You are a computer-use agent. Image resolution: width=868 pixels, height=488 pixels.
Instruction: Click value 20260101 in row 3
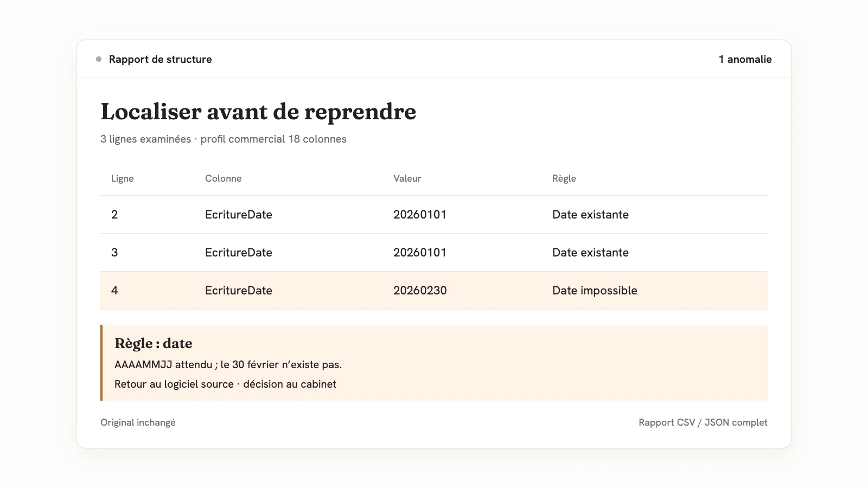pos(420,253)
